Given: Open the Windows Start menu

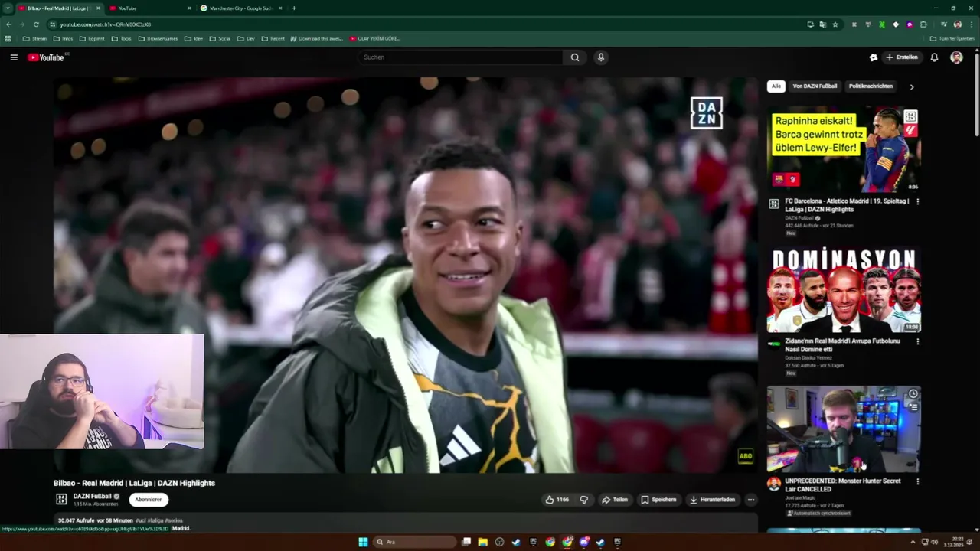Looking at the screenshot, I should pyautogui.click(x=363, y=542).
